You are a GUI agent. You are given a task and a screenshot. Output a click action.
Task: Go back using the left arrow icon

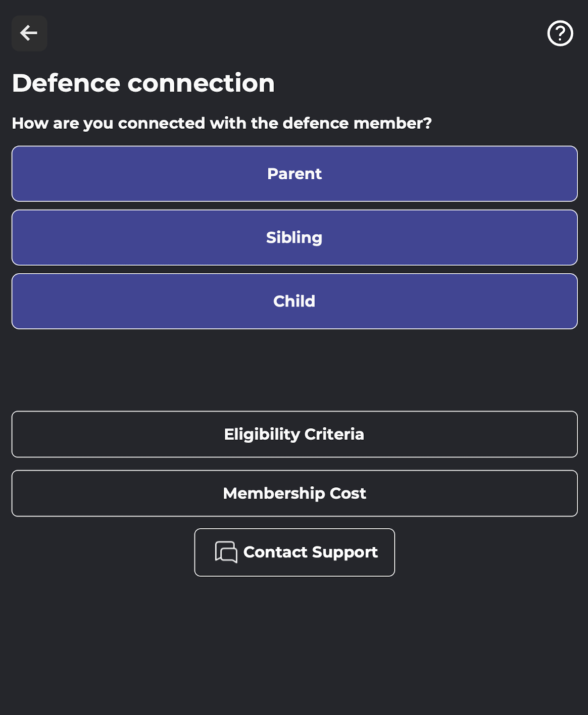coord(29,33)
